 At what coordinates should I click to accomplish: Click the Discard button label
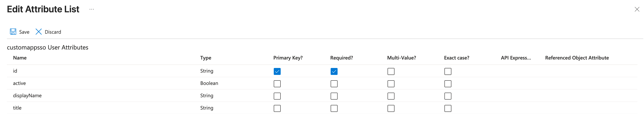click(x=53, y=32)
